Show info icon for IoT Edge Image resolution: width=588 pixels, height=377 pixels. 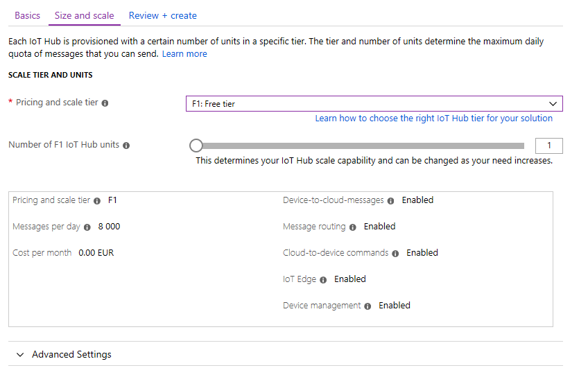(323, 279)
